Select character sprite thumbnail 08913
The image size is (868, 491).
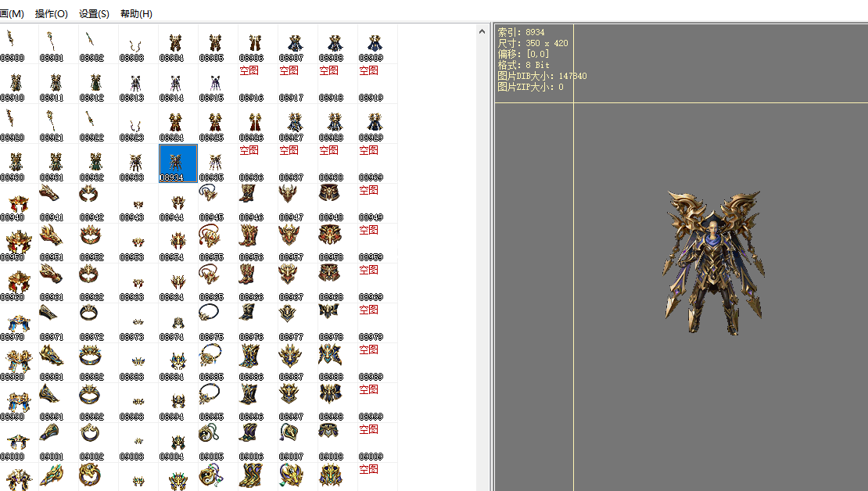click(x=131, y=83)
